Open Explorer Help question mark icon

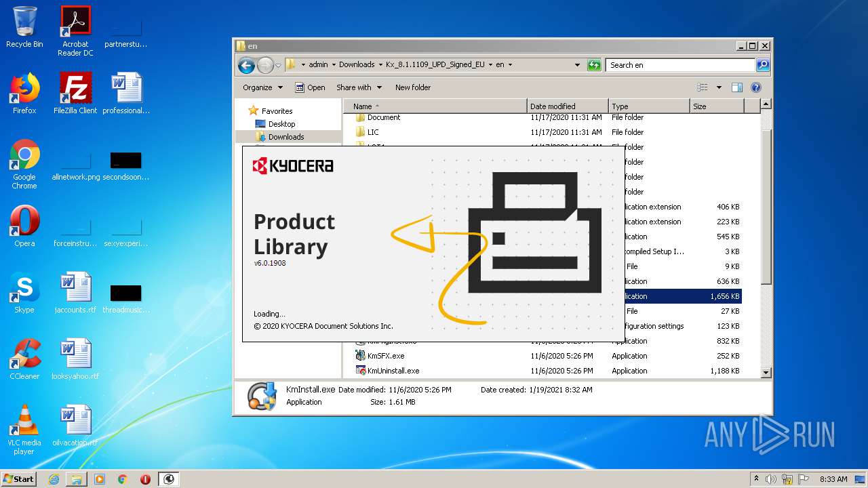coord(756,87)
